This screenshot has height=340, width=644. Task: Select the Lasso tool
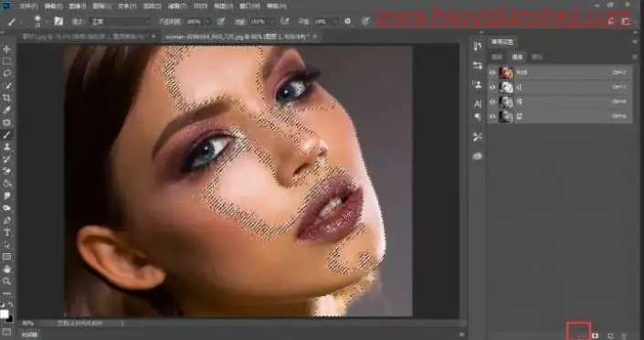(7, 74)
